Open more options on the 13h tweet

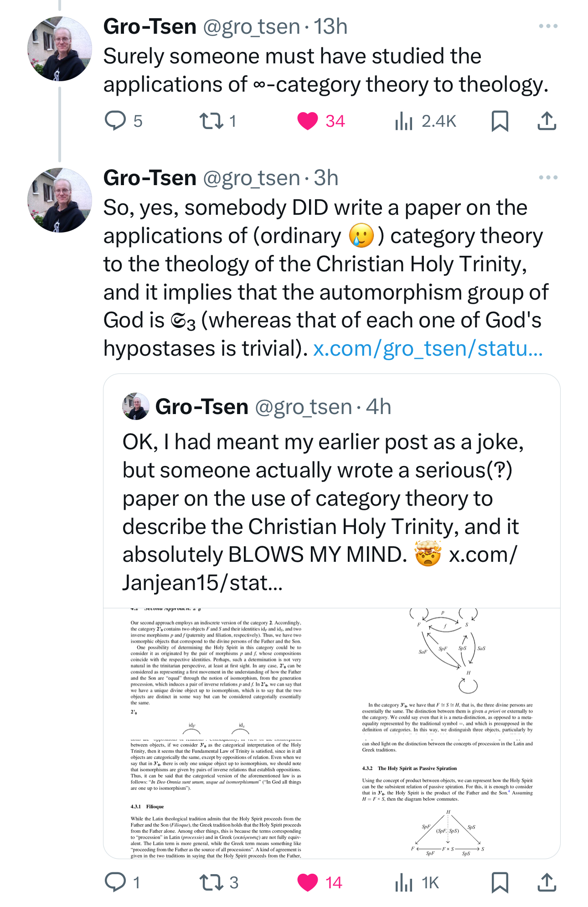[548, 26]
